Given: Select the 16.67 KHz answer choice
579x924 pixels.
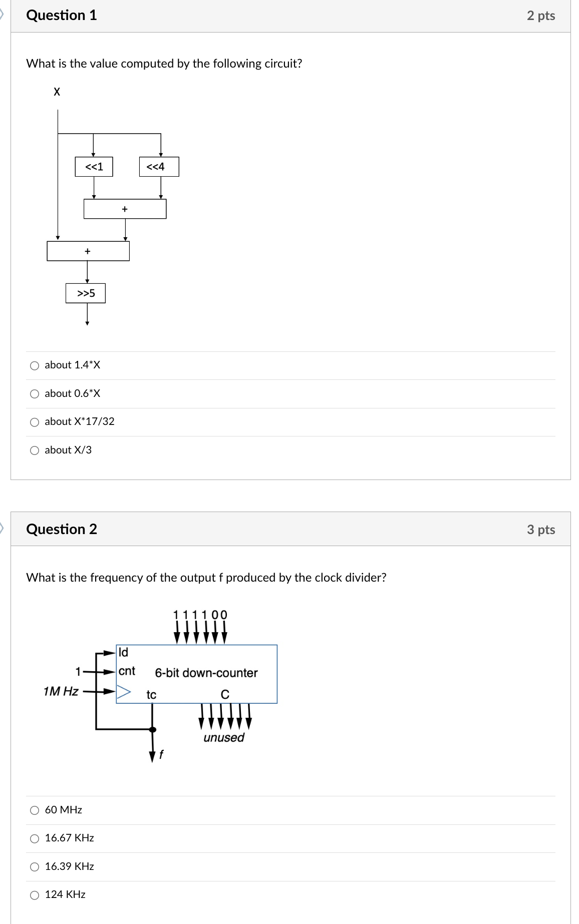Looking at the screenshot, I should pos(34,838).
